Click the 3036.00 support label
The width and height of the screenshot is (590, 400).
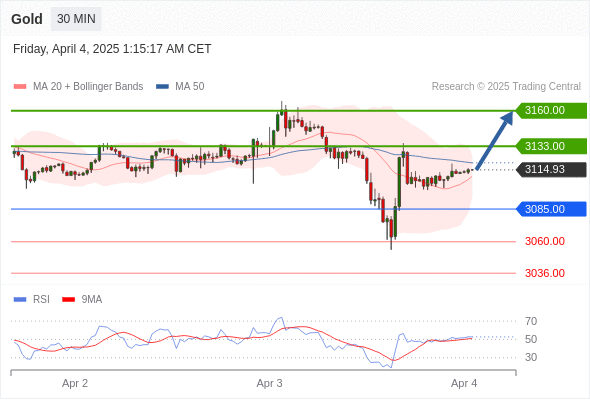(545, 273)
